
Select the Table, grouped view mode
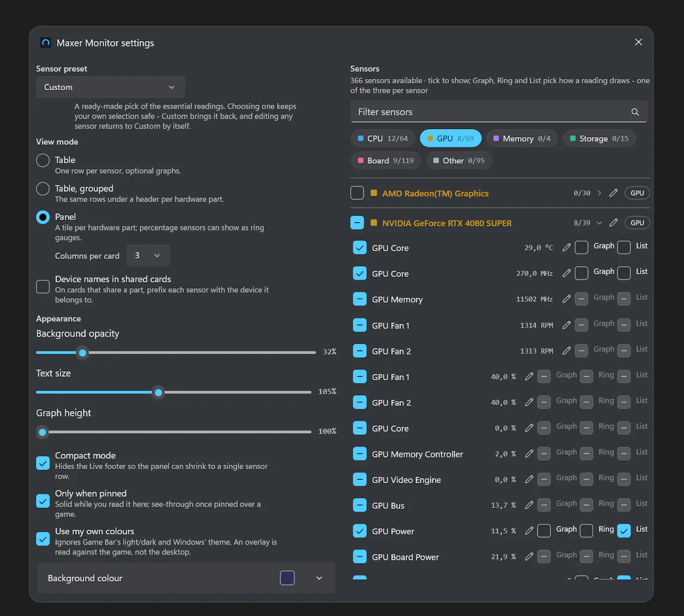click(x=43, y=188)
